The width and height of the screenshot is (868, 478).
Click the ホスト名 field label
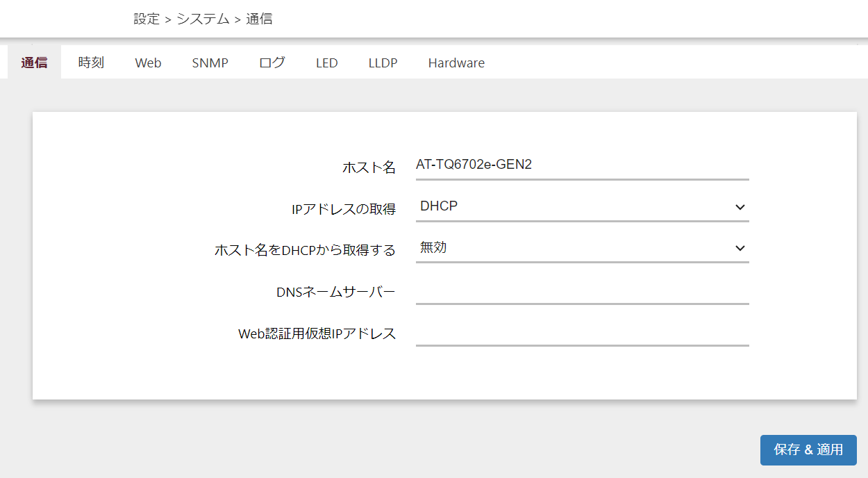(369, 167)
